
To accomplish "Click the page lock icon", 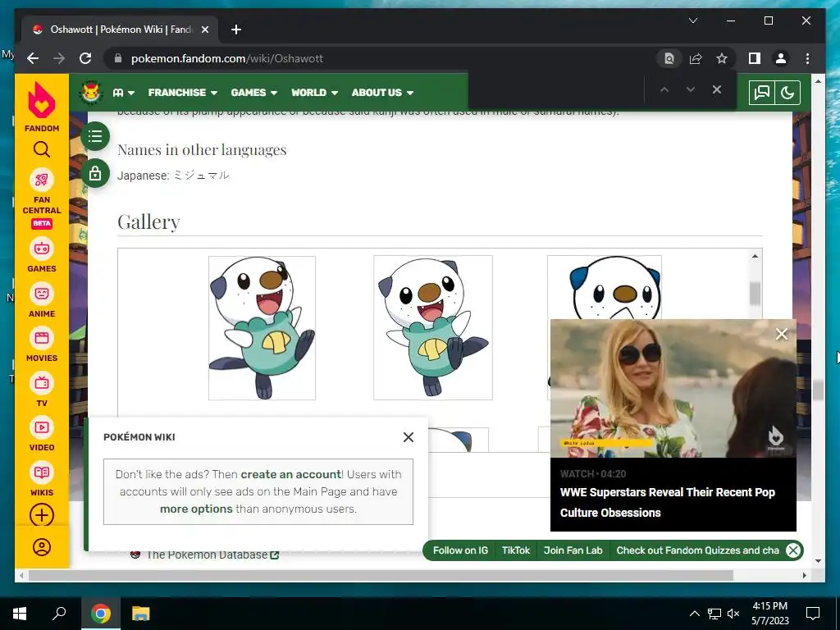I will 95,174.
